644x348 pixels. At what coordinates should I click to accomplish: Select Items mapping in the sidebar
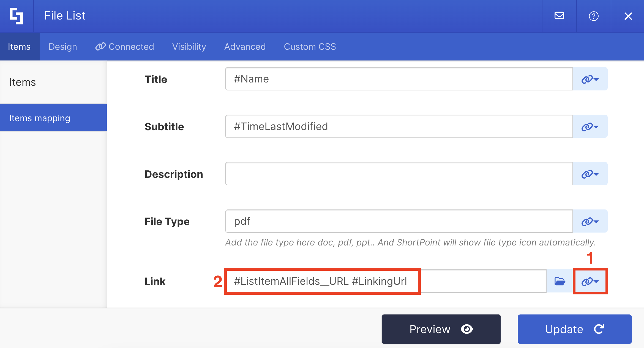40,118
